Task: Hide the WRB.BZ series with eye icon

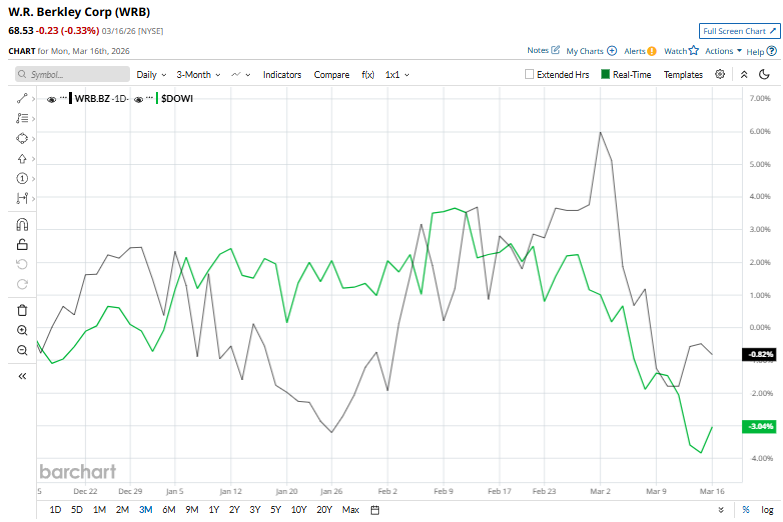Action: pos(52,99)
